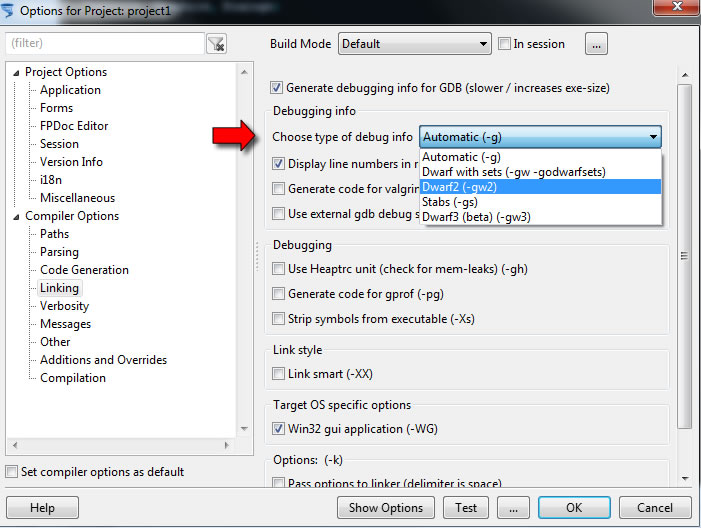Select Session in the tree
The image size is (701, 528).
[x=59, y=144]
